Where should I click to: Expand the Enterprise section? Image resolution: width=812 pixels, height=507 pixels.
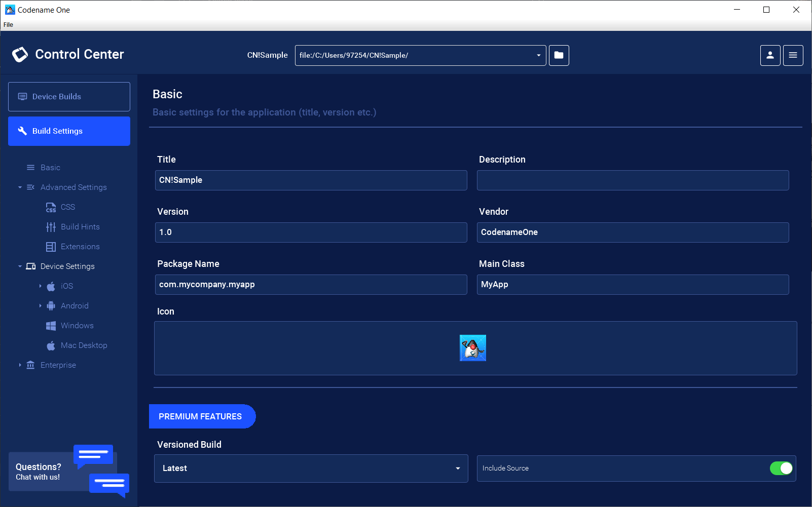tap(20, 365)
